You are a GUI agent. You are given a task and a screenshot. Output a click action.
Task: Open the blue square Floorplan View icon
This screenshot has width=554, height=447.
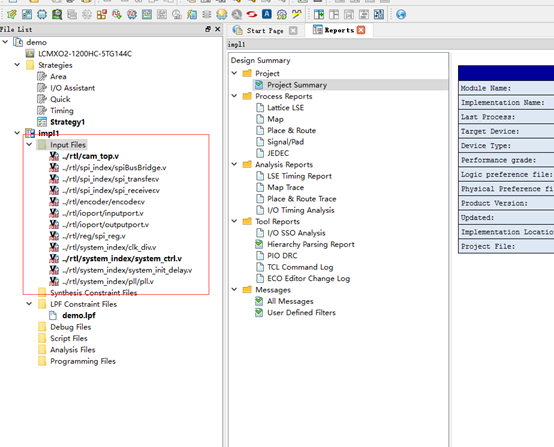(147, 14)
